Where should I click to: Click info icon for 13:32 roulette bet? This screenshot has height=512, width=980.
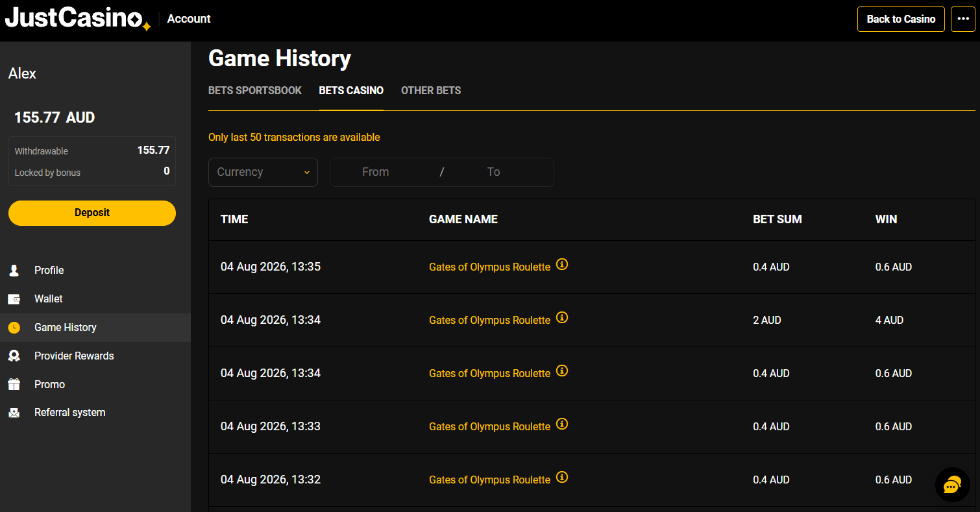pyautogui.click(x=562, y=477)
